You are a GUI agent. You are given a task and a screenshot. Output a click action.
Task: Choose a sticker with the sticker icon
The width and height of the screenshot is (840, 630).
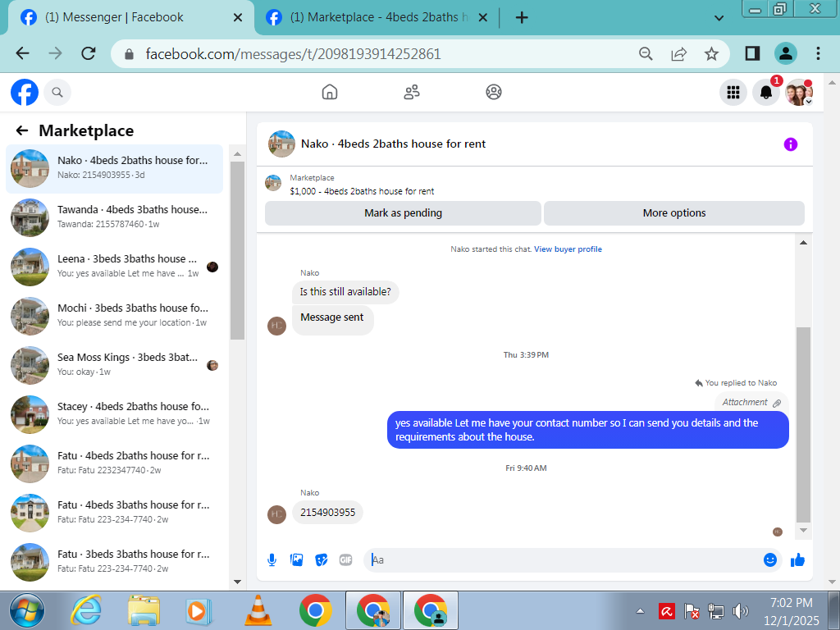[321, 559]
